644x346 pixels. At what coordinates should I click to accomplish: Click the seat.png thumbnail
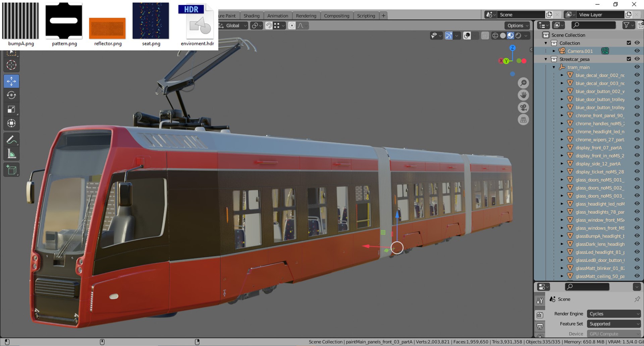[x=151, y=21]
